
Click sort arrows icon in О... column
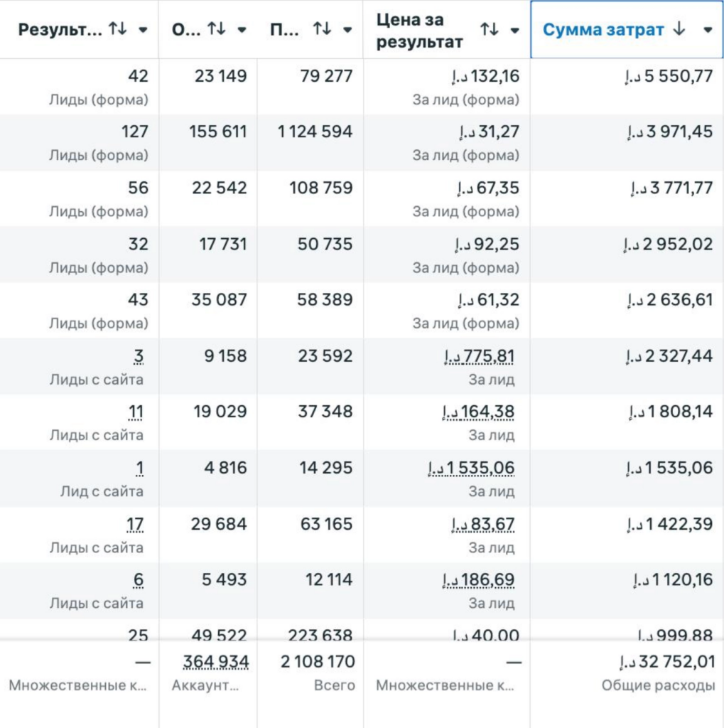point(217,29)
